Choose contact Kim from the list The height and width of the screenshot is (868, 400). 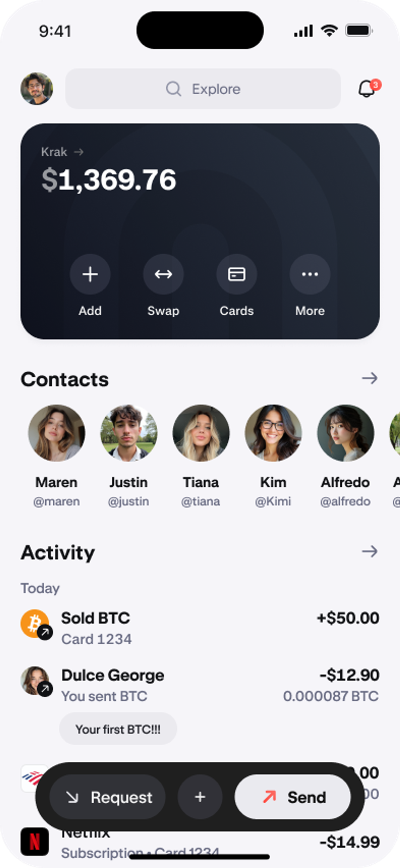point(273,433)
